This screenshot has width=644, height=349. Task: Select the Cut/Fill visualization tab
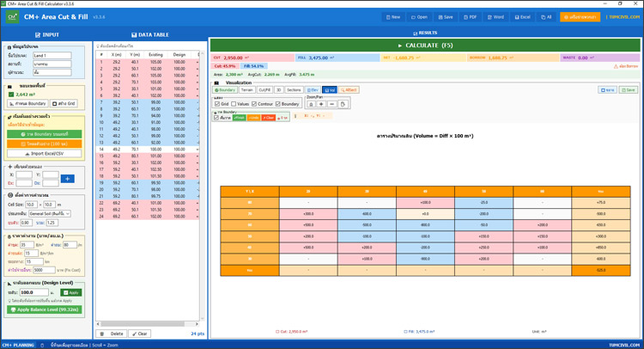[x=264, y=89]
